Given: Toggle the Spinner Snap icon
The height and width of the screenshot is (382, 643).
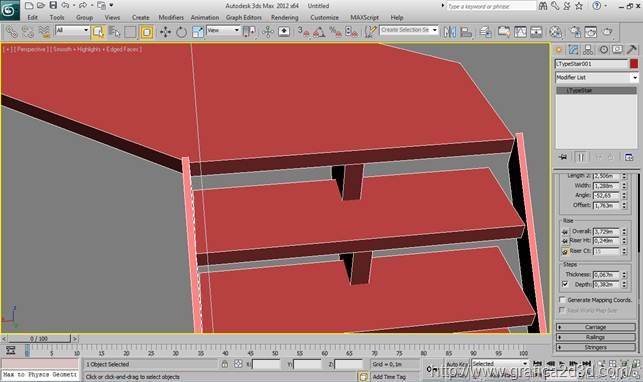Looking at the screenshot, I should [352, 32].
